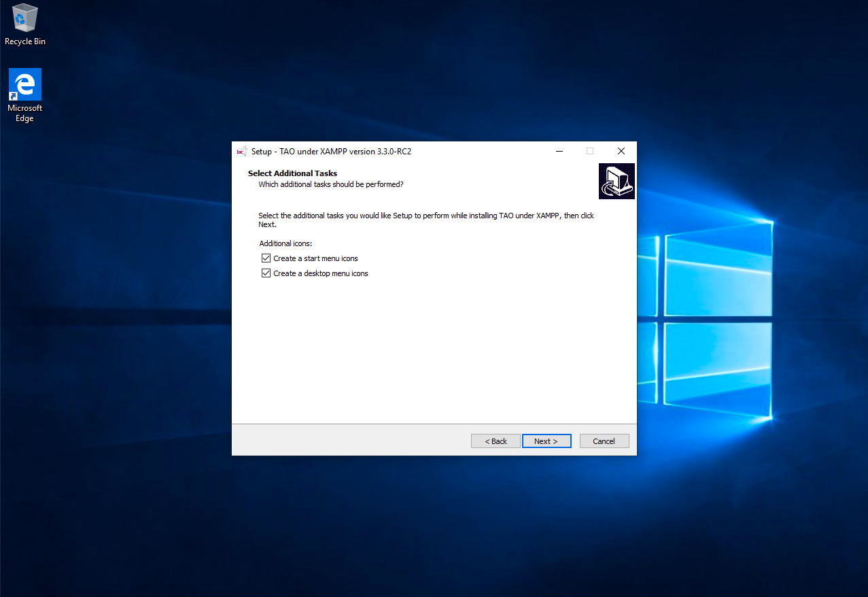The image size is (868, 597).
Task: Close the setup wizard window
Action: point(621,151)
